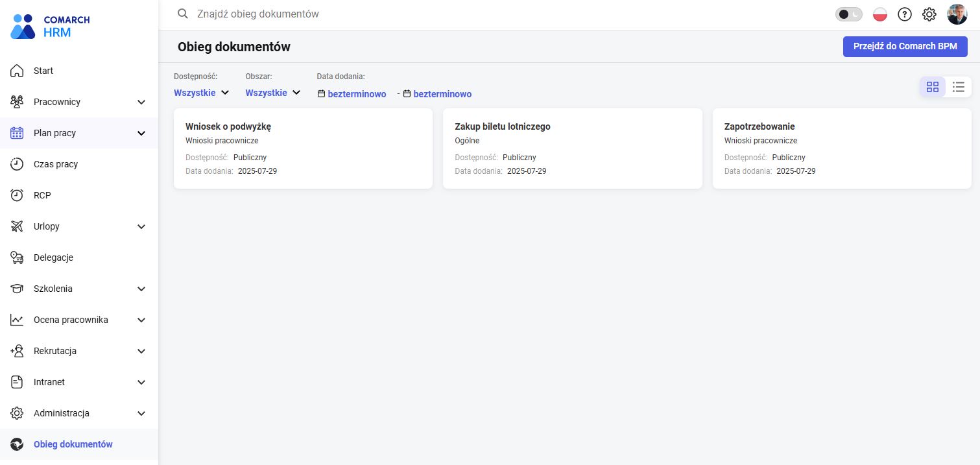
Task: Open Zapotrzebowanie card
Action: click(842, 149)
